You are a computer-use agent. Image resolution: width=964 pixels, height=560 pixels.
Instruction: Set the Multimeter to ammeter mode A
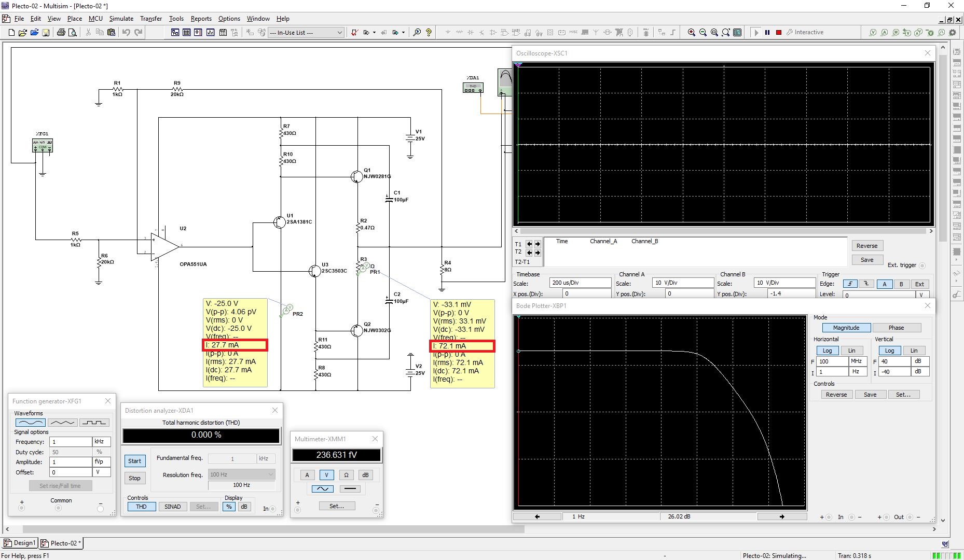[307, 475]
